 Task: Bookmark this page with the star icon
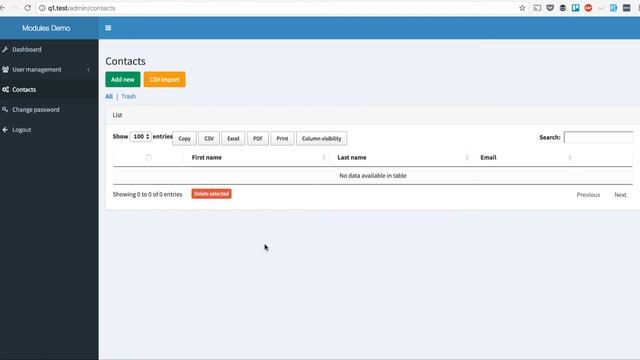(x=522, y=8)
